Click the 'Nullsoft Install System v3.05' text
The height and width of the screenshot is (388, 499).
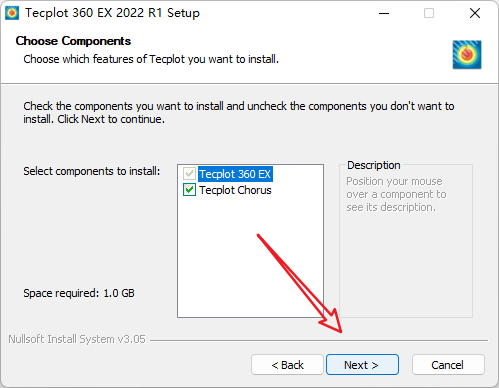pos(77,339)
